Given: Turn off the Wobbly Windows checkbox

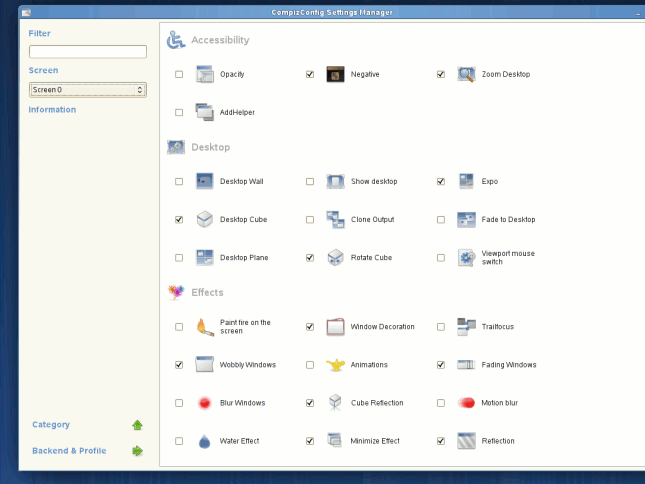Looking at the screenshot, I should 179,365.
